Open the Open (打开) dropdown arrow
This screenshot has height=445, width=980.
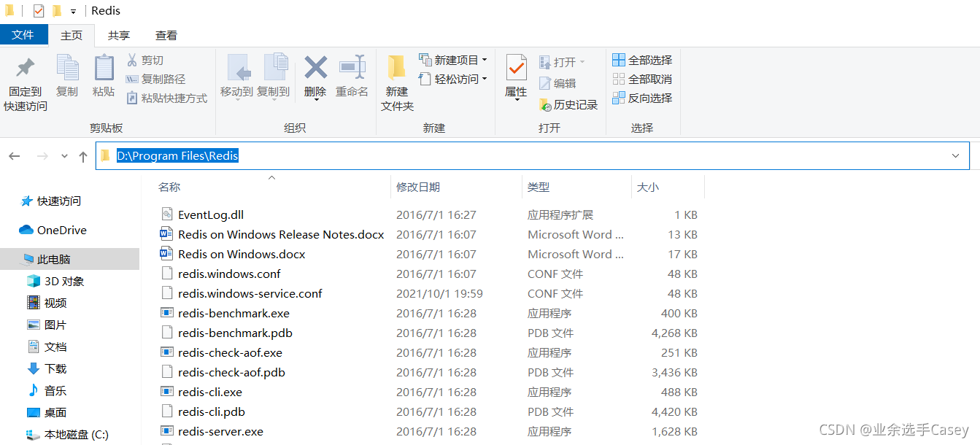point(582,62)
